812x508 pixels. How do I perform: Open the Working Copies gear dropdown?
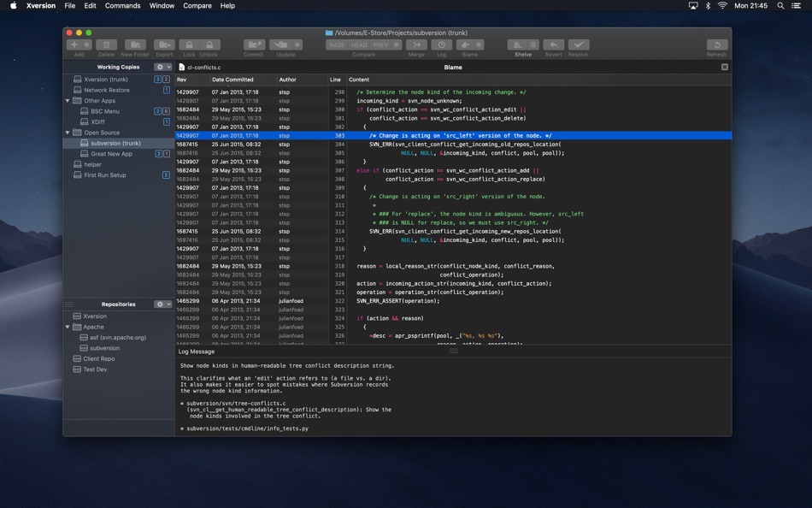pos(162,67)
